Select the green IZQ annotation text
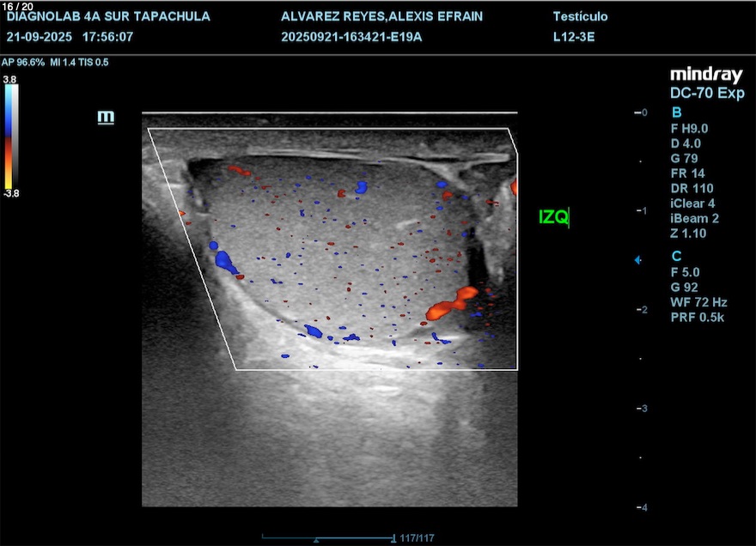 coord(553,218)
